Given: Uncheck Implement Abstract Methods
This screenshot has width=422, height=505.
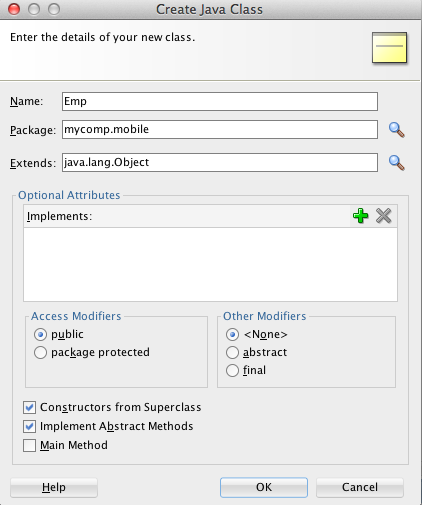Looking at the screenshot, I should [x=29, y=426].
